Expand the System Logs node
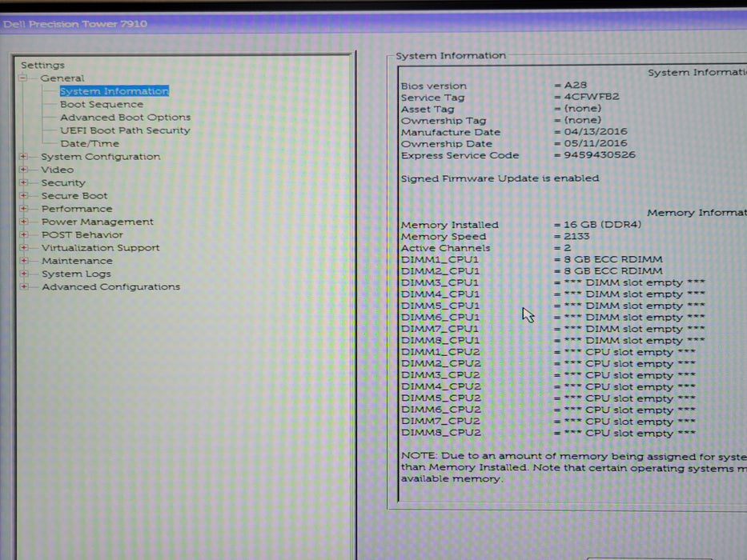The image size is (747, 560). pyautogui.click(x=23, y=274)
